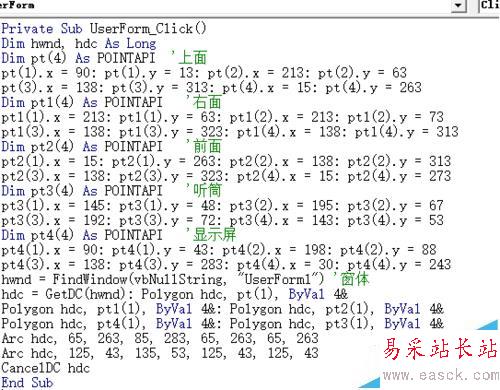Click line starting 'pt(3).x = 138'
This screenshot has width=500, height=390.
point(211,87)
